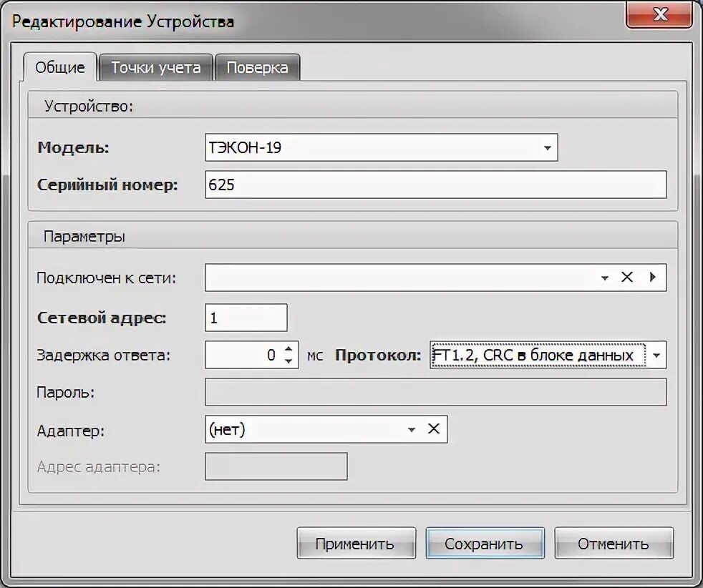Image resolution: width=703 pixels, height=588 pixels.
Task: Open the Поверка tab
Action: coord(257,68)
